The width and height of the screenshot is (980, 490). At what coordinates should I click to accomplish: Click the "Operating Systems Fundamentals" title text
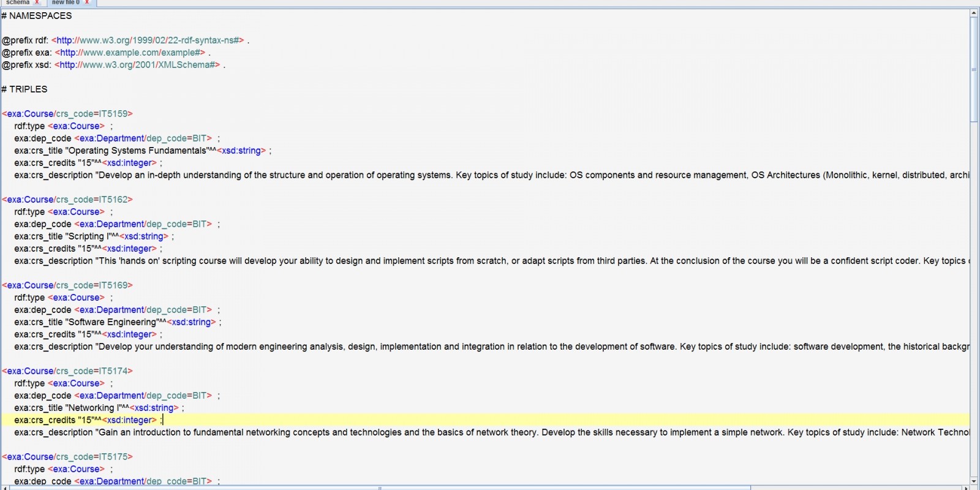tap(137, 151)
